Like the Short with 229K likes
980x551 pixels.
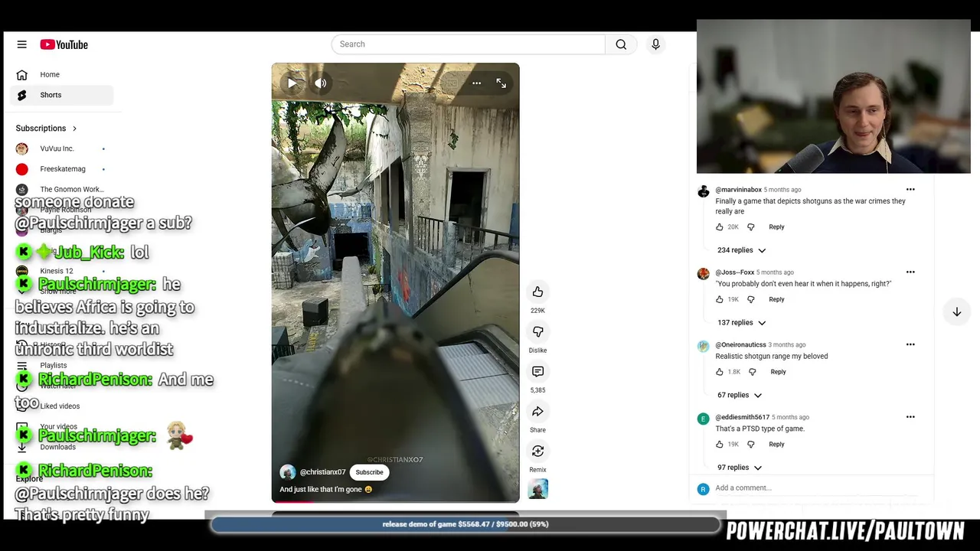(537, 292)
